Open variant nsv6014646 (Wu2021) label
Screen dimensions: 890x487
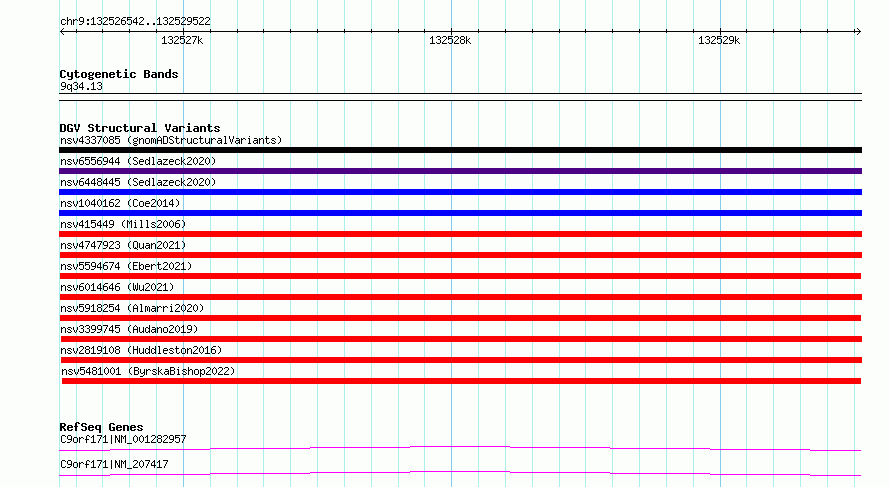pyautogui.click(x=117, y=287)
